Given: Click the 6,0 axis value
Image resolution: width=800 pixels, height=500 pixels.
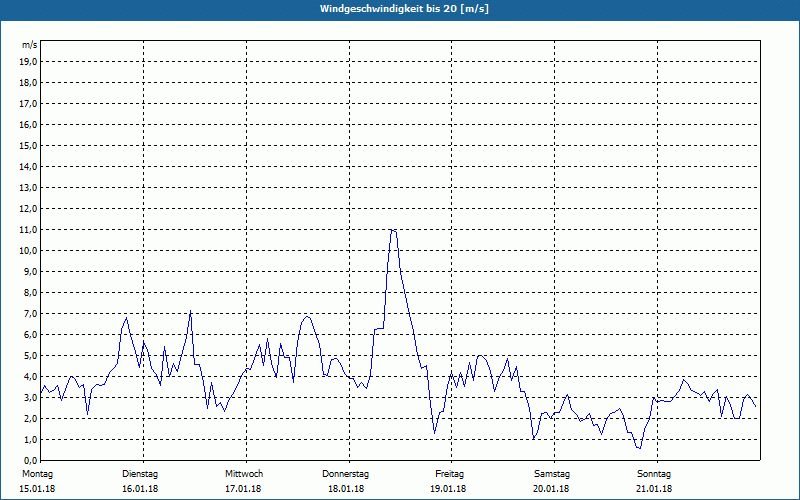Looking at the screenshot, I should (x=31, y=335).
